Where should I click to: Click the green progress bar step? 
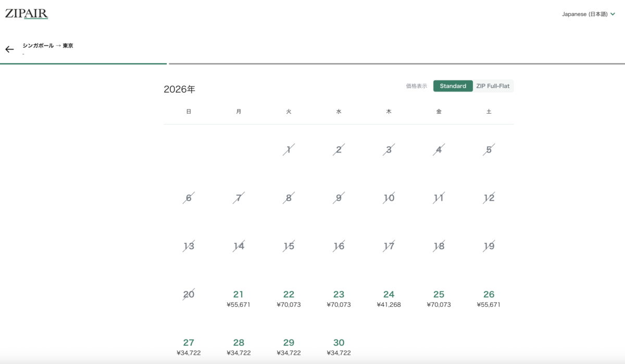click(83, 64)
